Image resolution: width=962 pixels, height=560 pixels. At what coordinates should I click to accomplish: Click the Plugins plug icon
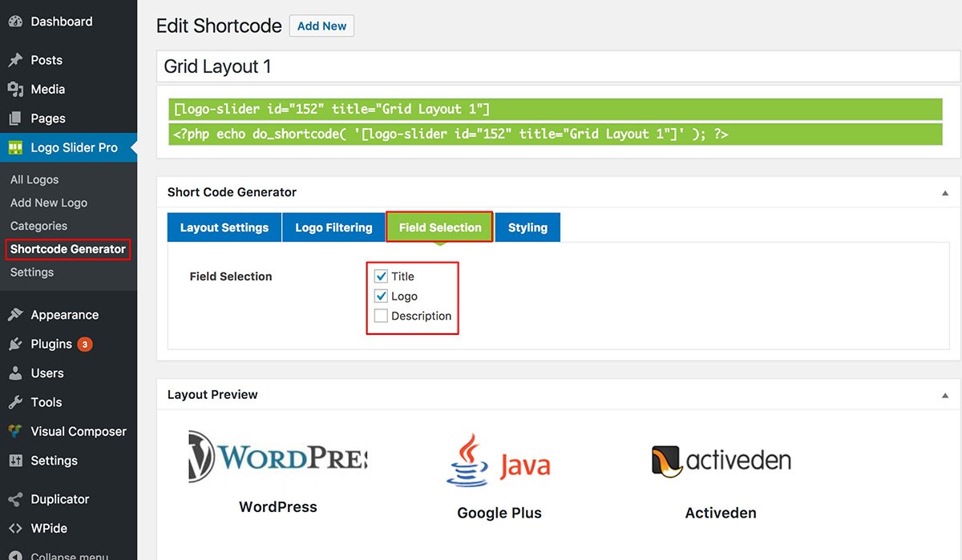(15, 344)
